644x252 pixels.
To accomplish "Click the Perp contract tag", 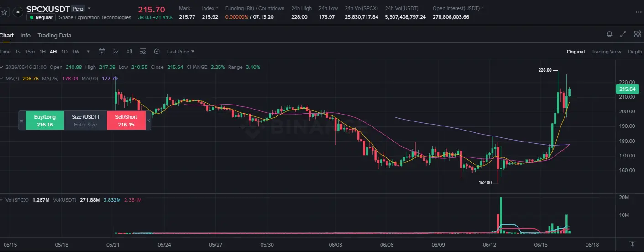I will 78,9.
